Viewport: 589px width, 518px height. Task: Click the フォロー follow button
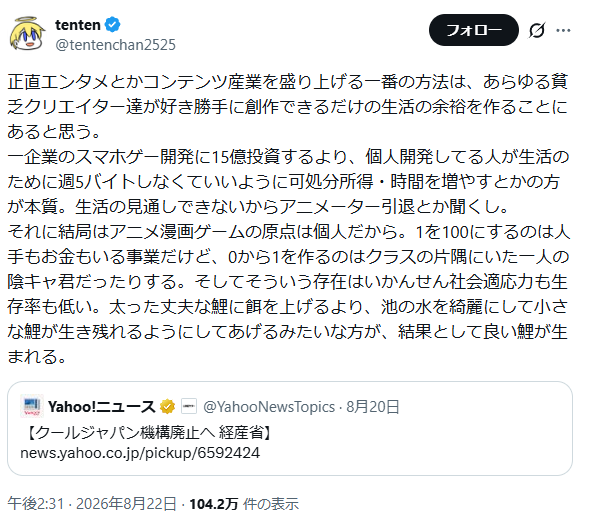pos(473,30)
